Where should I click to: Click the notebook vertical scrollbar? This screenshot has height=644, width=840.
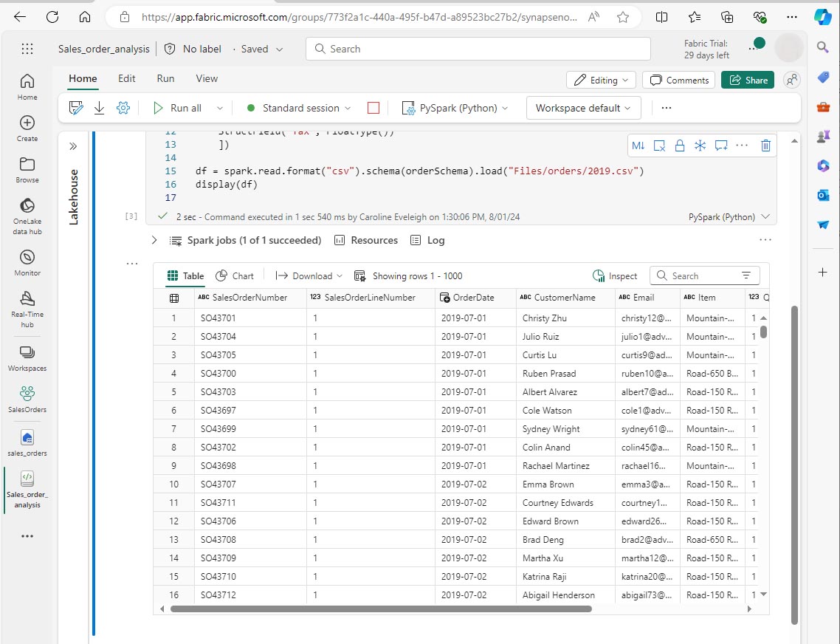794,465
